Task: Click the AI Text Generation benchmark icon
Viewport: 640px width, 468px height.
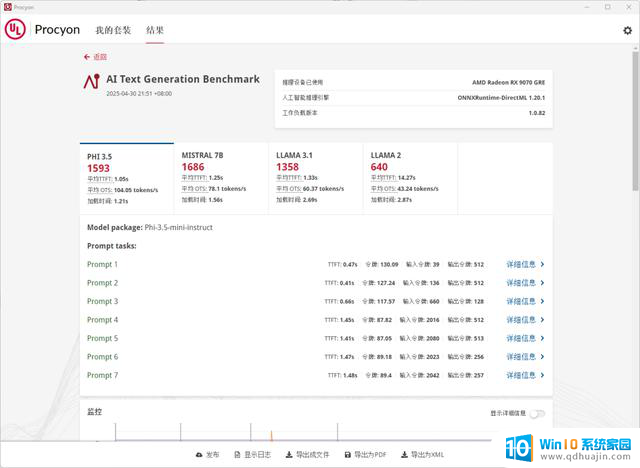Action: [92, 81]
